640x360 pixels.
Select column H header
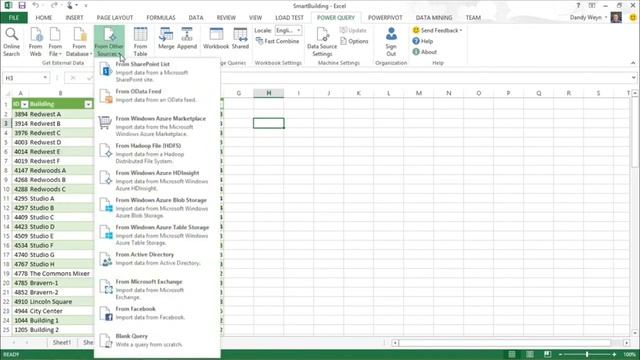(x=269, y=93)
